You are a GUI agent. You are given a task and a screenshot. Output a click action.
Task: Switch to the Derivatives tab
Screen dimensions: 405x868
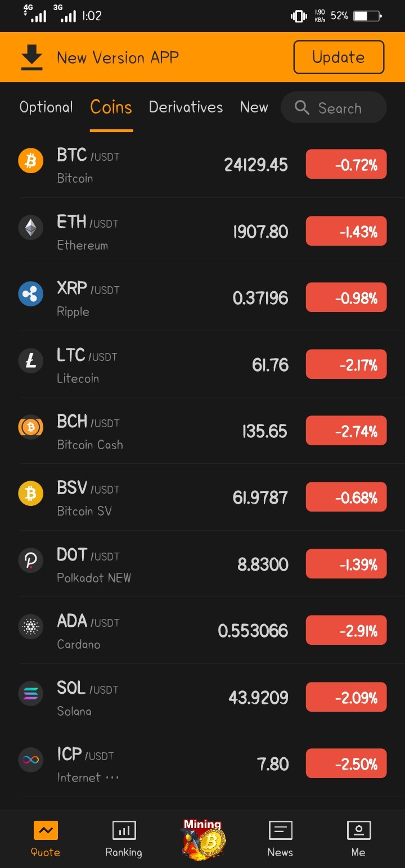[186, 107]
